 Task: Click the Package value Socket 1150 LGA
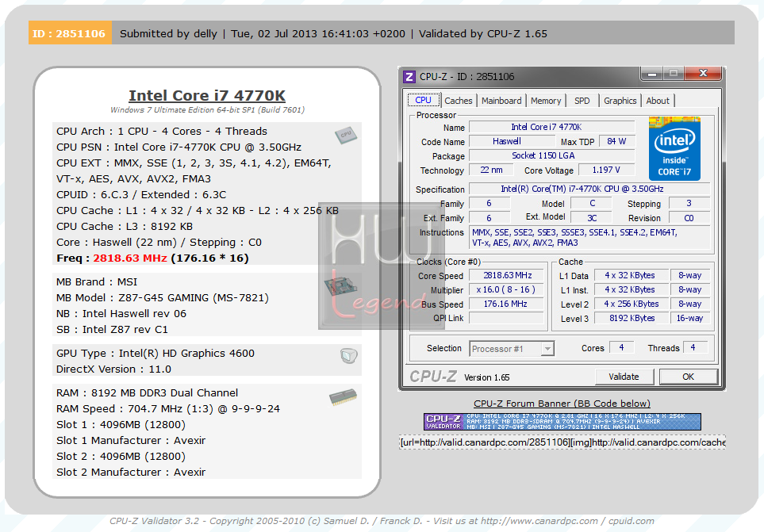point(552,155)
